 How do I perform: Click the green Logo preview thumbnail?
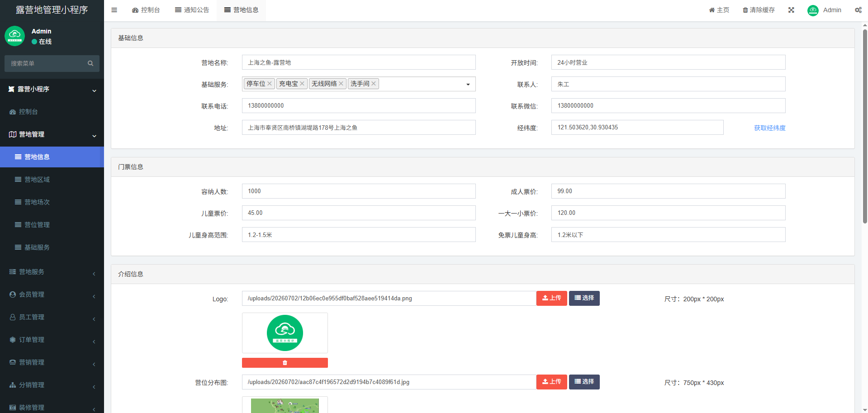point(285,333)
